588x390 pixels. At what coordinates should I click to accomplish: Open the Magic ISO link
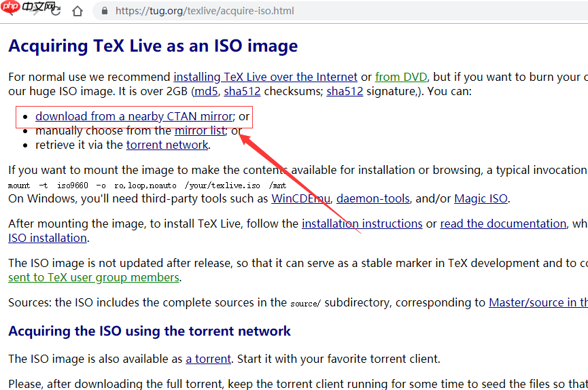481,198
